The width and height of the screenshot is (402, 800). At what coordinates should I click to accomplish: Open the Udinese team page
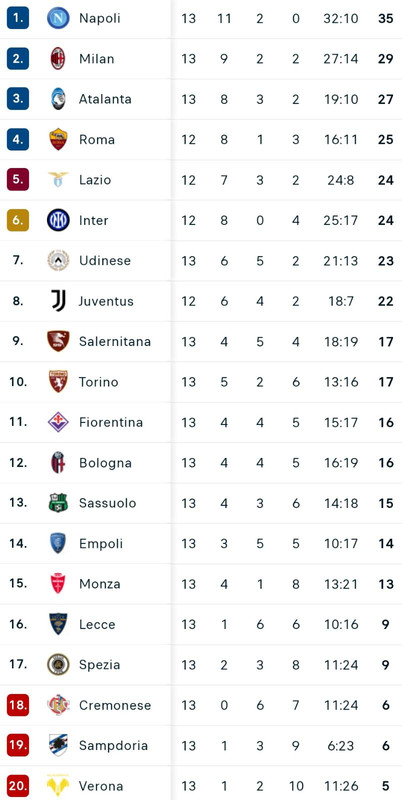pyautogui.click(x=105, y=261)
